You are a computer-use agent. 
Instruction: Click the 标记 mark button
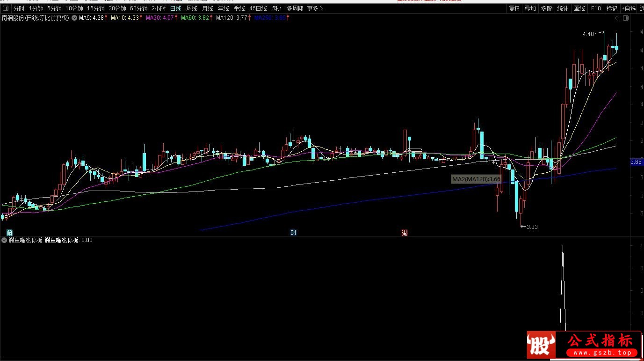click(612, 8)
